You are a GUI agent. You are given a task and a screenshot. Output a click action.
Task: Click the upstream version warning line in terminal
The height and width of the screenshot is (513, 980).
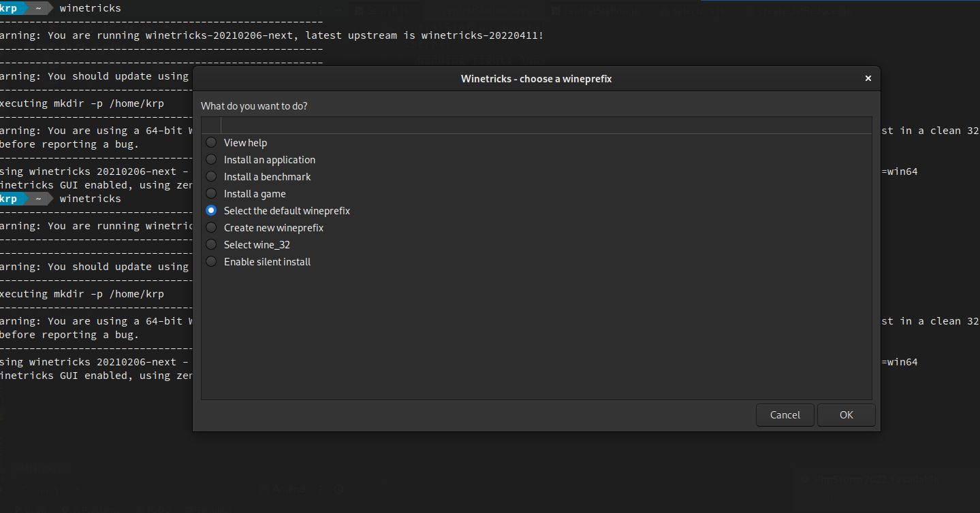pyautogui.click(x=272, y=35)
